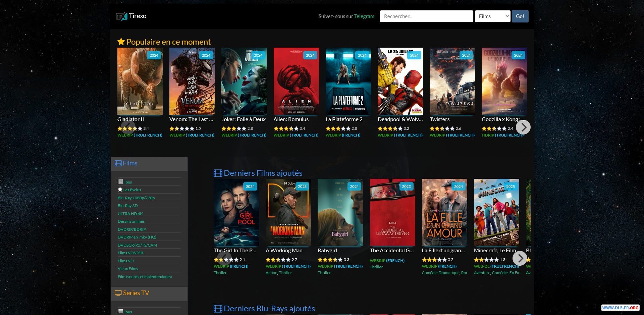This screenshot has width=644, height=315.
Task: Click the Tirexo logo icon
Action: [x=121, y=16]
